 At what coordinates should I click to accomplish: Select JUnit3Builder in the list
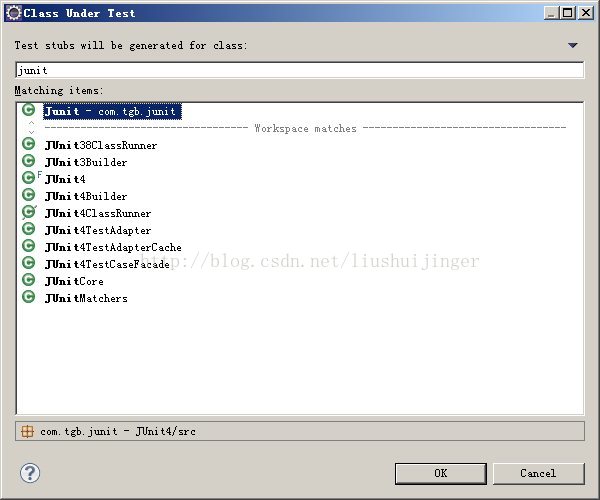click(86, 162)
